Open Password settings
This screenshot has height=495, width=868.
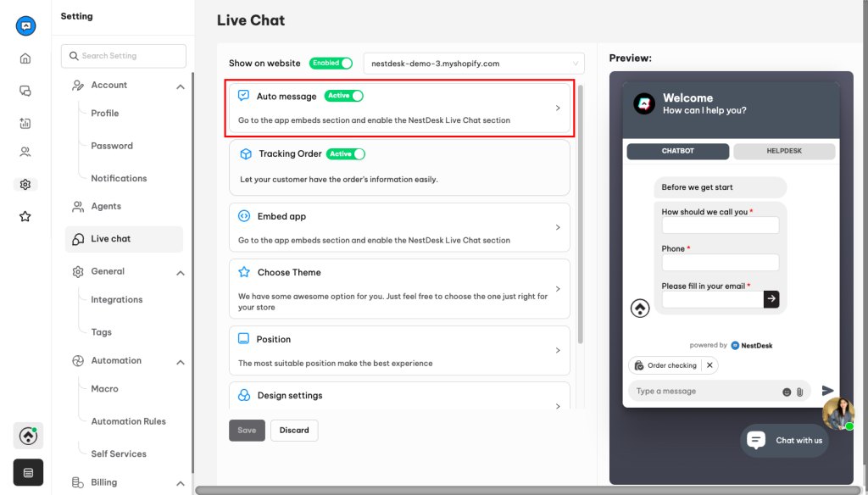112,146
